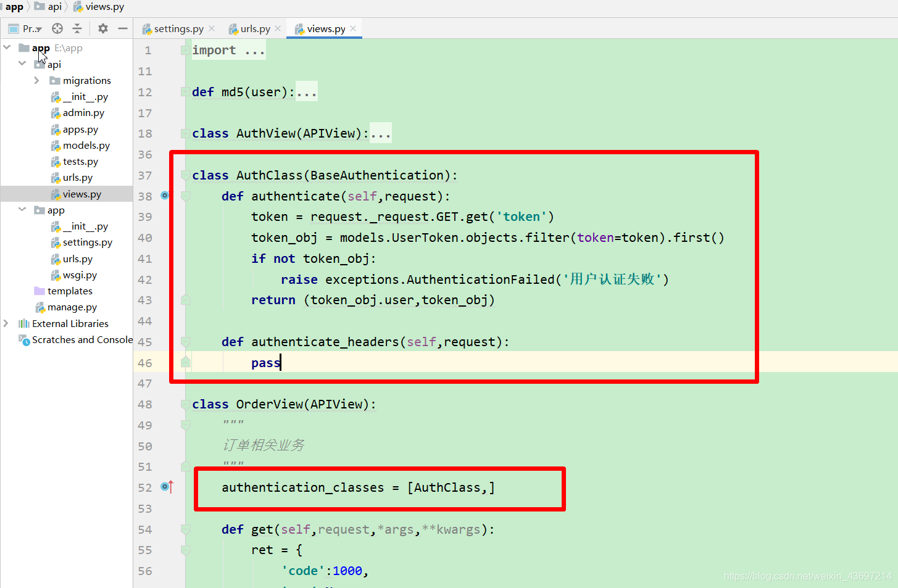
Task: Collapse OrderView using fold marker on line 48
Action: (x=185, y=404)
